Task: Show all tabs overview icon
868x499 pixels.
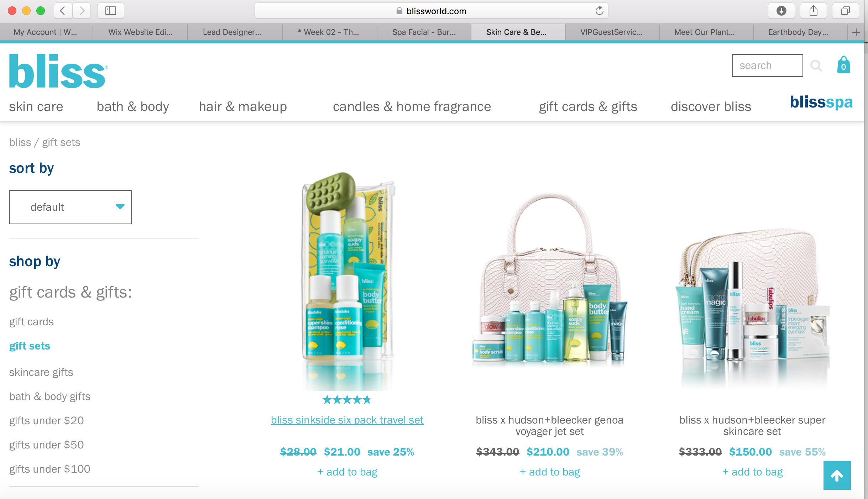Action: [x=846, y=11]
